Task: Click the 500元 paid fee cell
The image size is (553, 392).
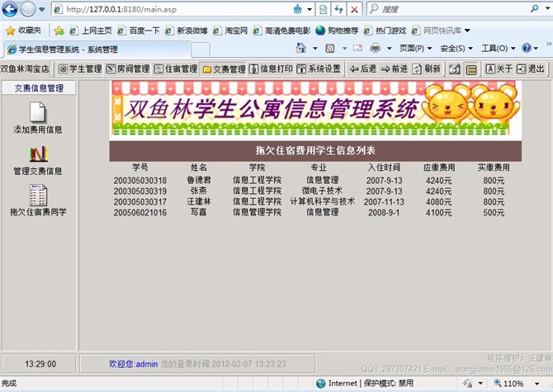Action: pos(494,212)
